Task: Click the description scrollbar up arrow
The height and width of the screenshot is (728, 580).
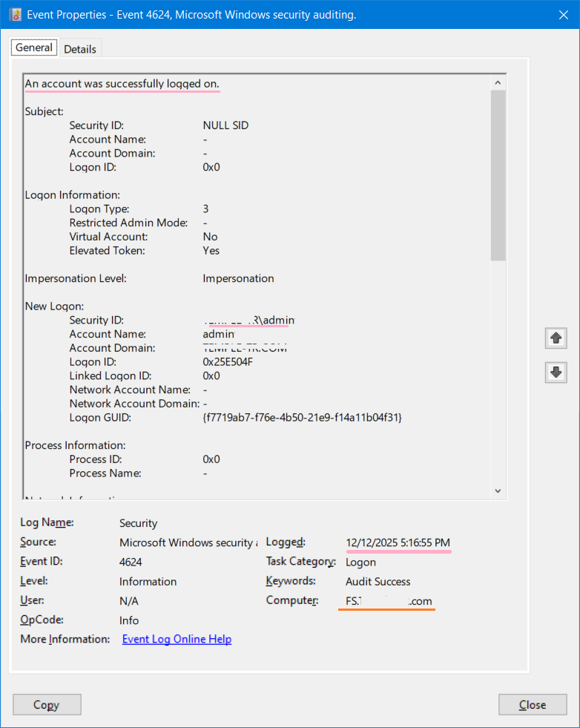Action: (x=498, y=82)
